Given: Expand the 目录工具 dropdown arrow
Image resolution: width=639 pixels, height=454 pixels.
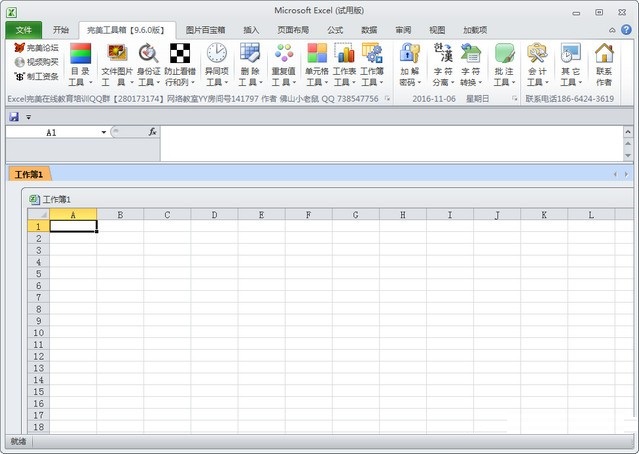Looking at the screenshot, I should point(90,83).
